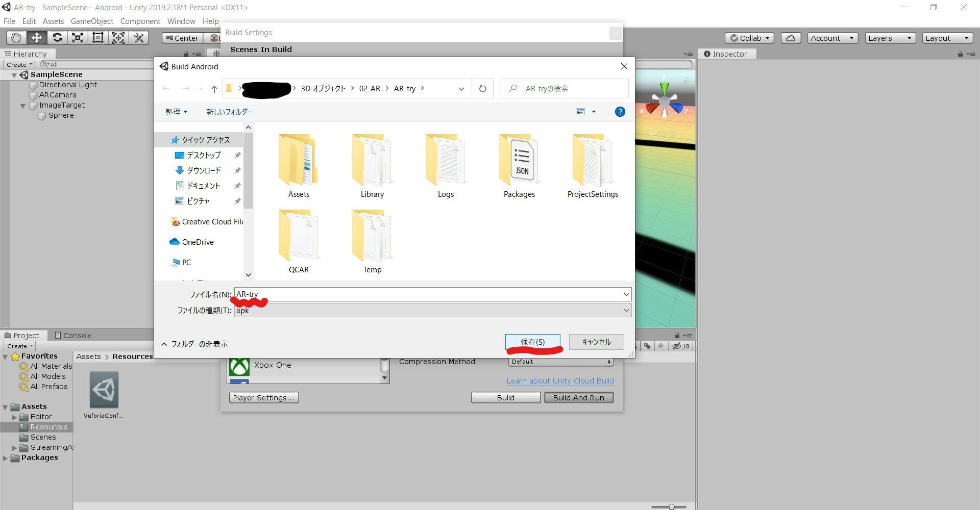Viewport: 980px width, 510px height.
Task: Open the Assets folder in save dialog
Action: click(x=299, y=166)
